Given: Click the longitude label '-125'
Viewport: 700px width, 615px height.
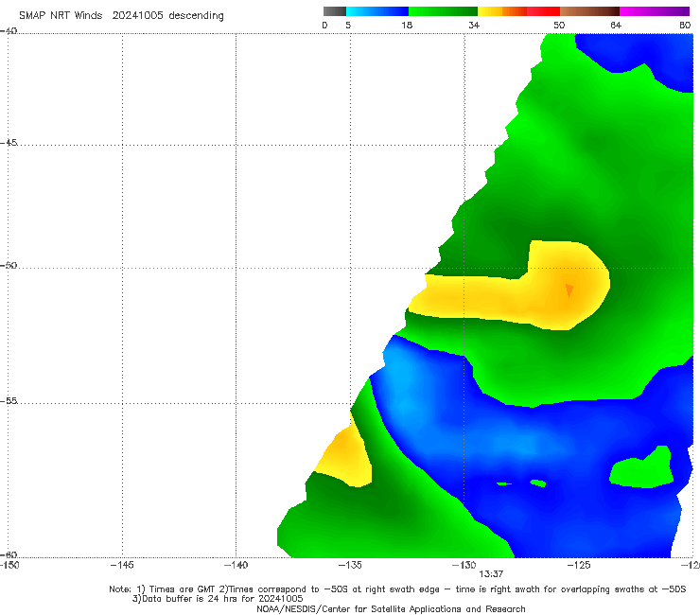Looking at the screenshot, I should click(579, 565).
